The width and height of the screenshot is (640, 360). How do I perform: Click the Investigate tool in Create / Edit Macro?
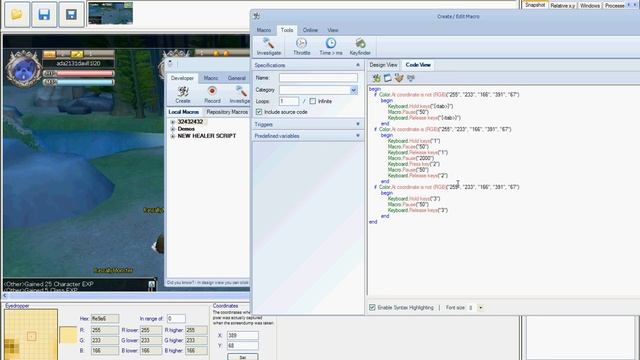269,47
